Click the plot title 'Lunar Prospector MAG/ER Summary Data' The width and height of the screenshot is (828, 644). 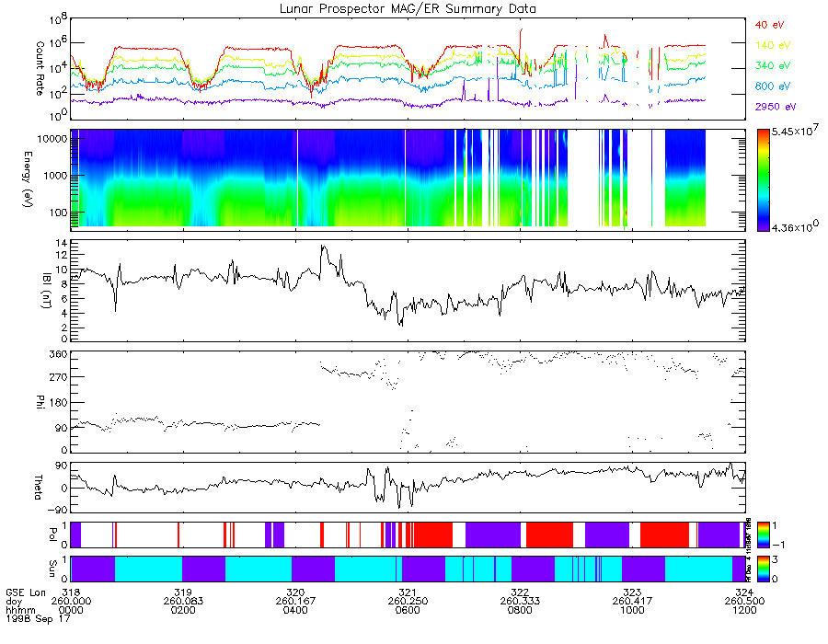click(408, 9)
